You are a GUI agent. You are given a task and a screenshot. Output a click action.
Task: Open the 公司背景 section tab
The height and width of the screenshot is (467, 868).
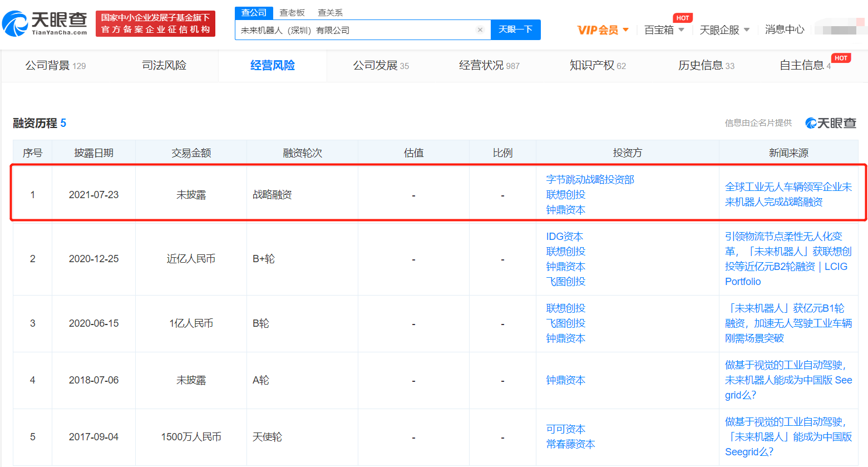56,66
